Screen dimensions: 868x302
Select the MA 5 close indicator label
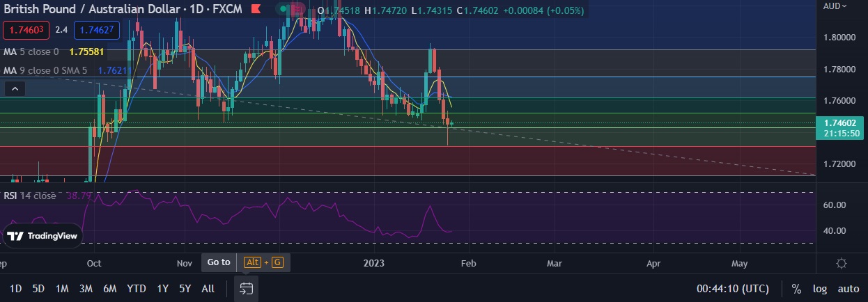(31, 51)
